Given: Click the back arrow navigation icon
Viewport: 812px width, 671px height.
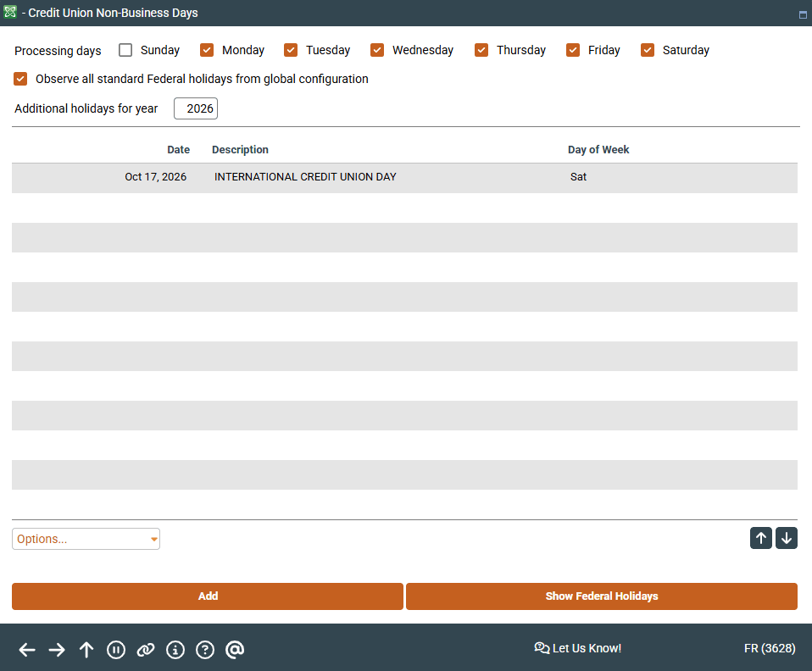Looking at the screenshot, I should click(27, 650).
